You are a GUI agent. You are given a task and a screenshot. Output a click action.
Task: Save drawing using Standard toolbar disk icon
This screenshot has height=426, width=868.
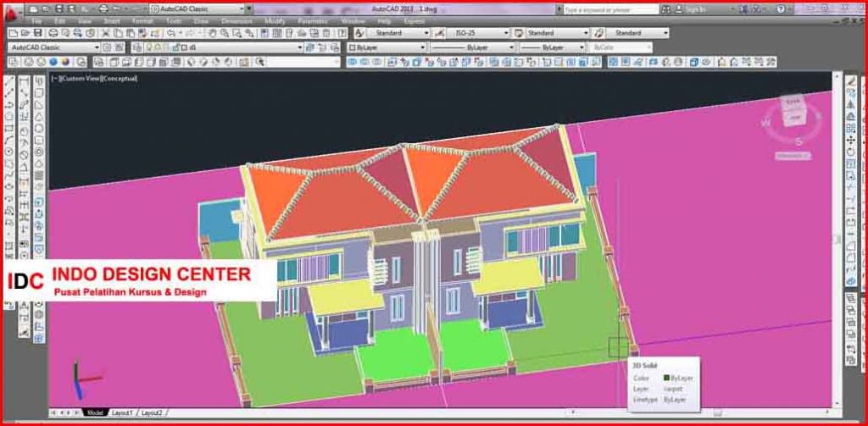point(37,33)
